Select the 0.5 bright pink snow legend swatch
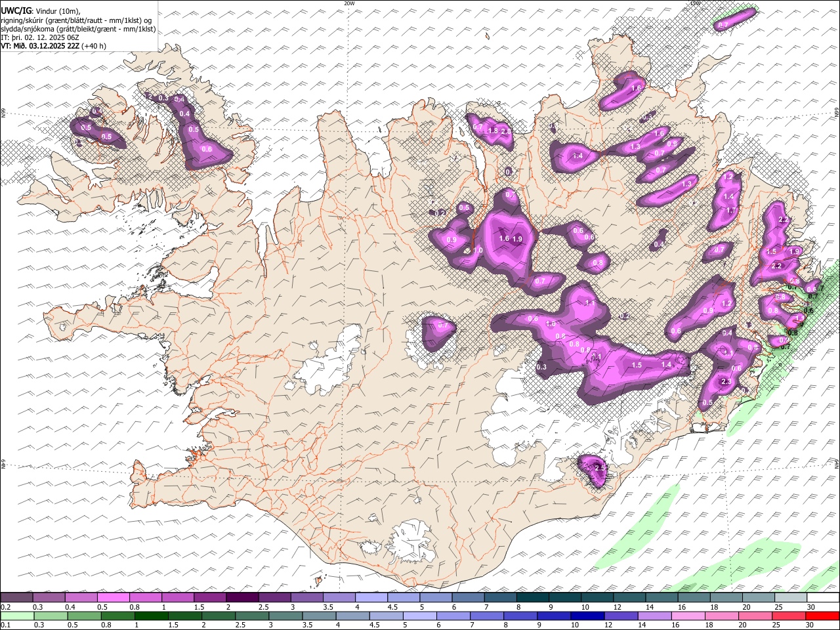Image resolution: width=840 pixels, height=630 pixels. pyautogui.click(x=114, y=597)
